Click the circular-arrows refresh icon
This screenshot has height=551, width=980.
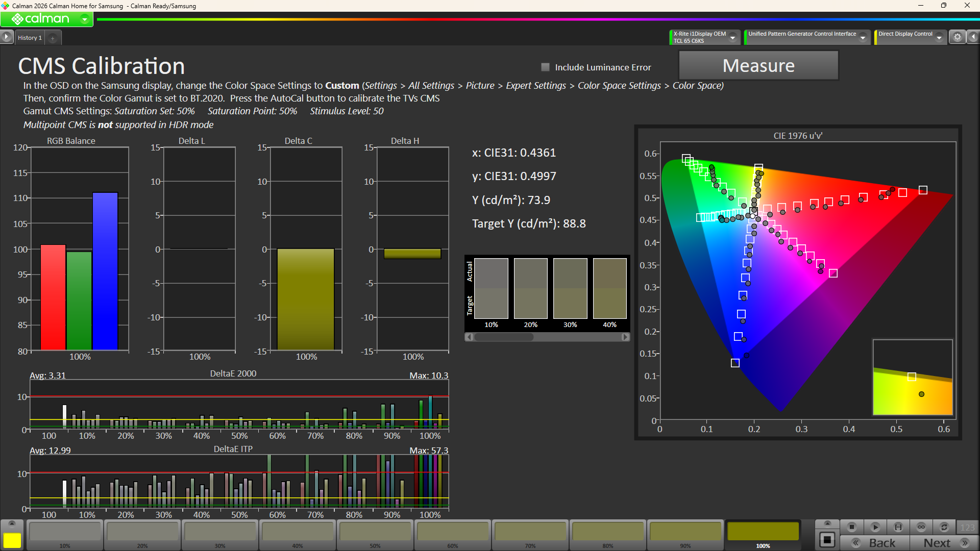point(944,527)
